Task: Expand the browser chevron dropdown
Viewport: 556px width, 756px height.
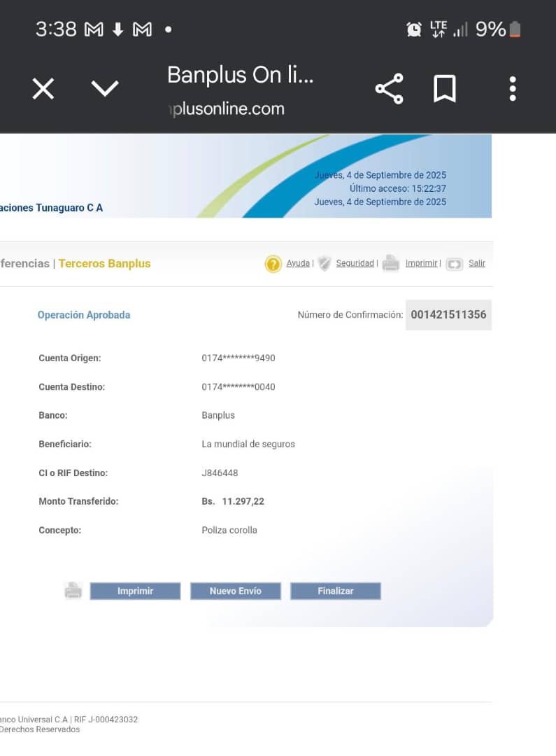Action: pos(105,88)
